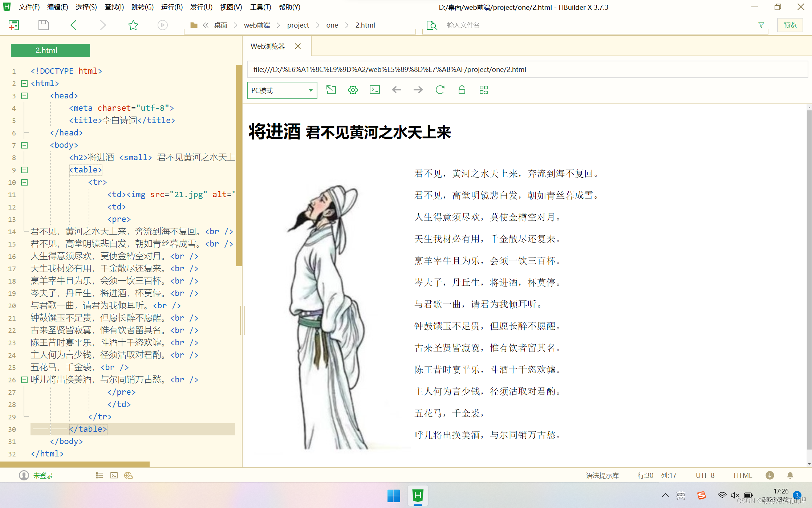Click HBuilder X icon in taskbar

click(418, 495)
